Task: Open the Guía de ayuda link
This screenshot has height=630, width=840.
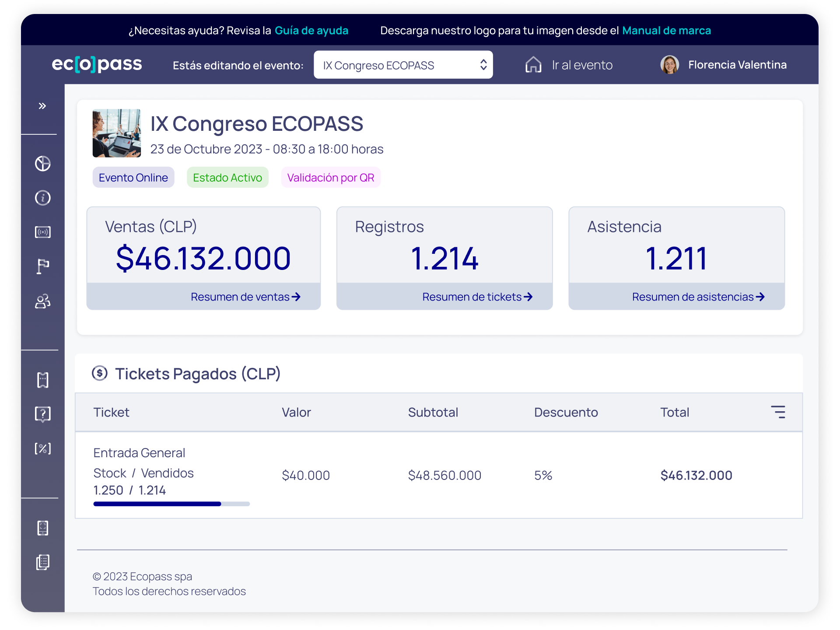Action: click(311, 31)
